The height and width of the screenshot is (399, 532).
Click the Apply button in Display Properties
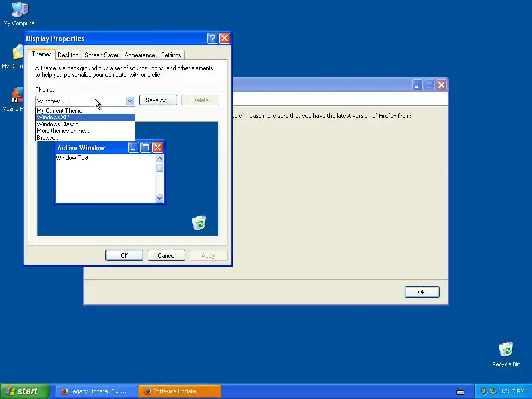[208, 256]
